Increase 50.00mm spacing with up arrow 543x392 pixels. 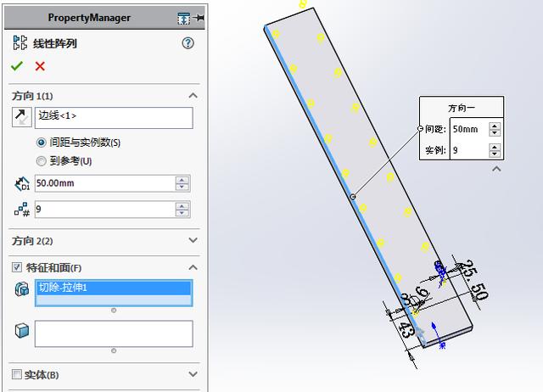coord(182,180)
